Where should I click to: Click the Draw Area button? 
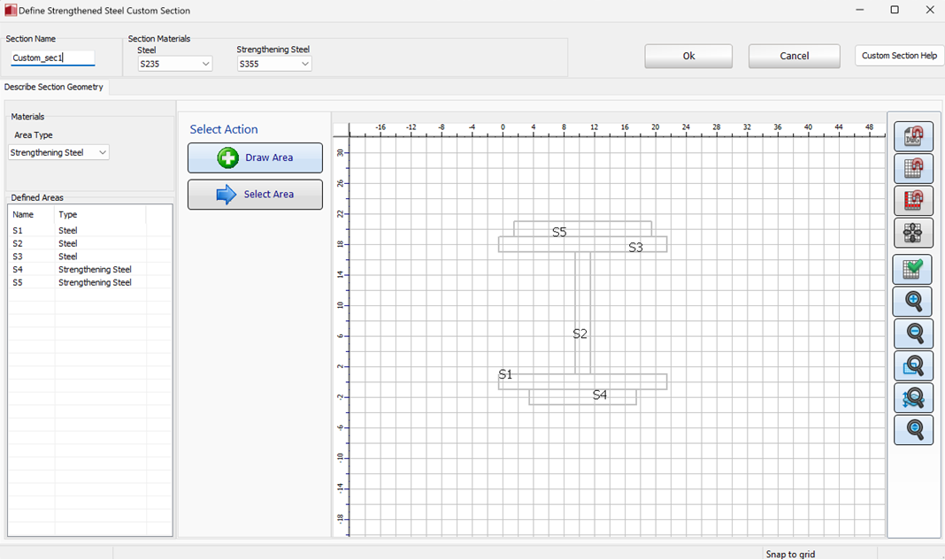pos(255,157)
